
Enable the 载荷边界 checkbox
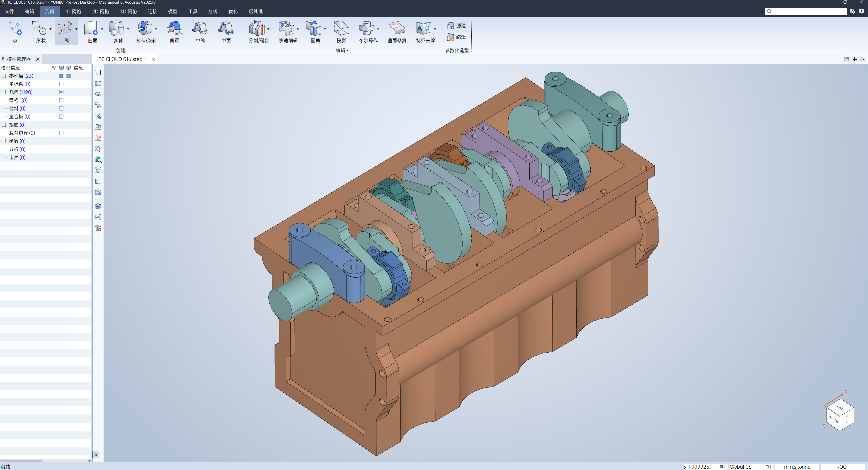click(61, 133)
